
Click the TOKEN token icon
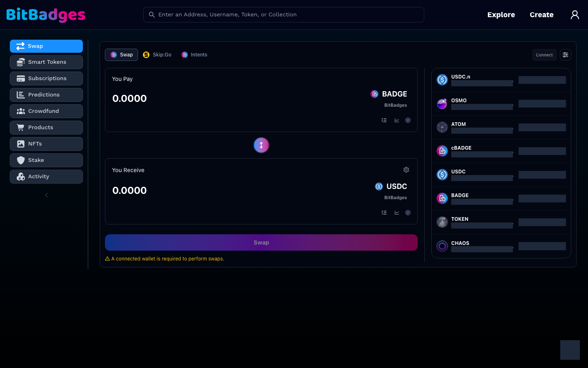point(442,222)
